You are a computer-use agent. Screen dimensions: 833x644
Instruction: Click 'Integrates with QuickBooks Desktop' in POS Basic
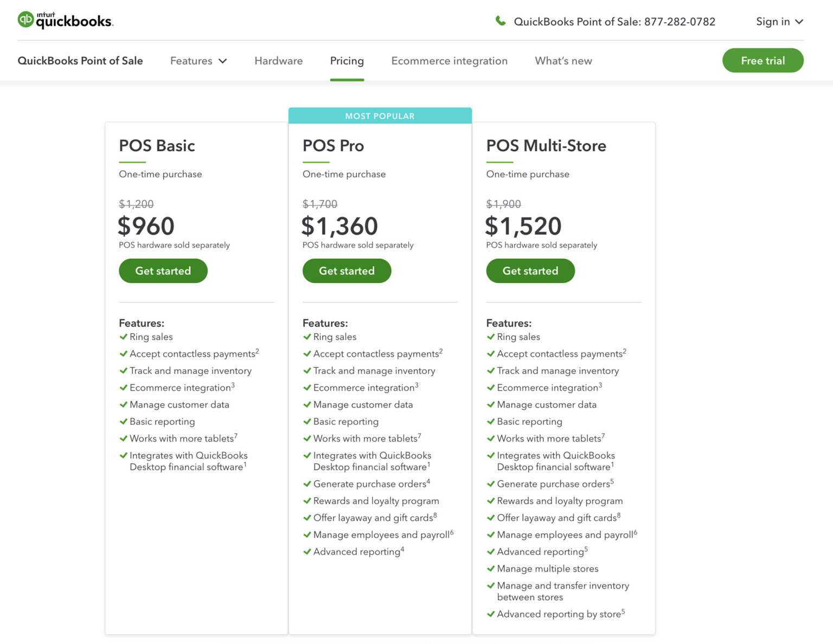pyautogui.click(x=188, y=461)
